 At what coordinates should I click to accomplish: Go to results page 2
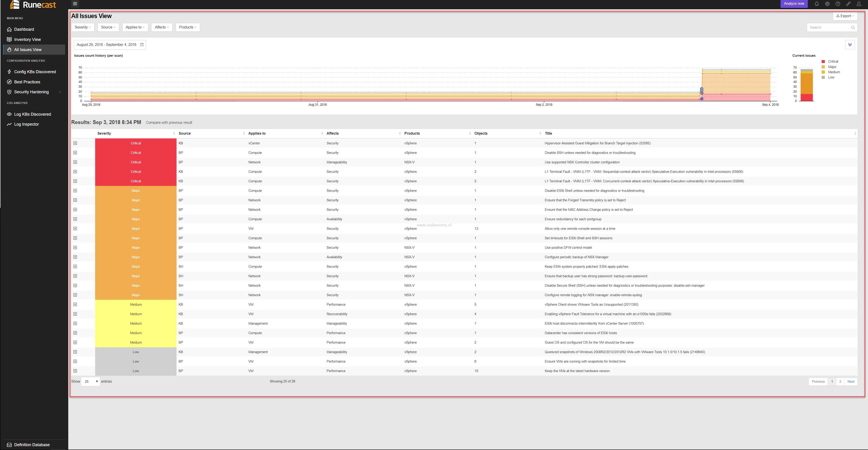pos(840,381)
